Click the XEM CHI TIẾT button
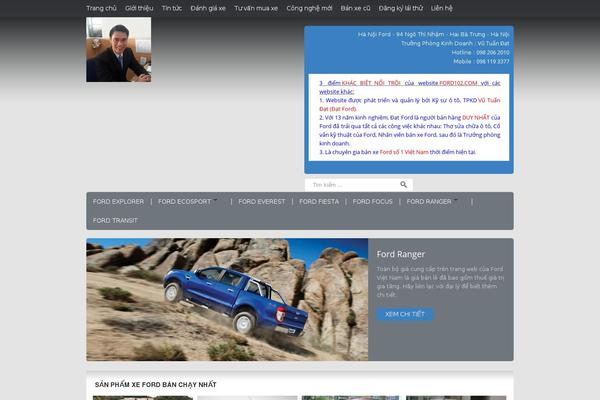The width and height of the screenshot is (600, 400). click(405, 314)
